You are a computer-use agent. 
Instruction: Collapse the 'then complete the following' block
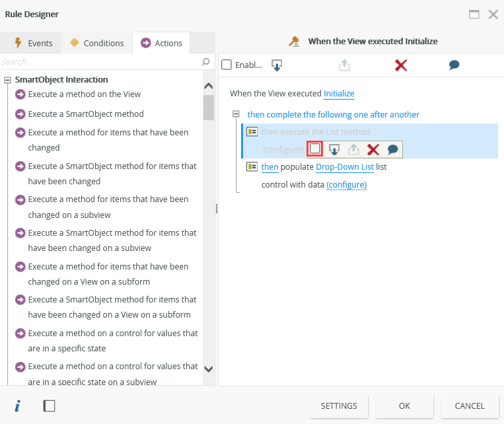tap(236, 114)
